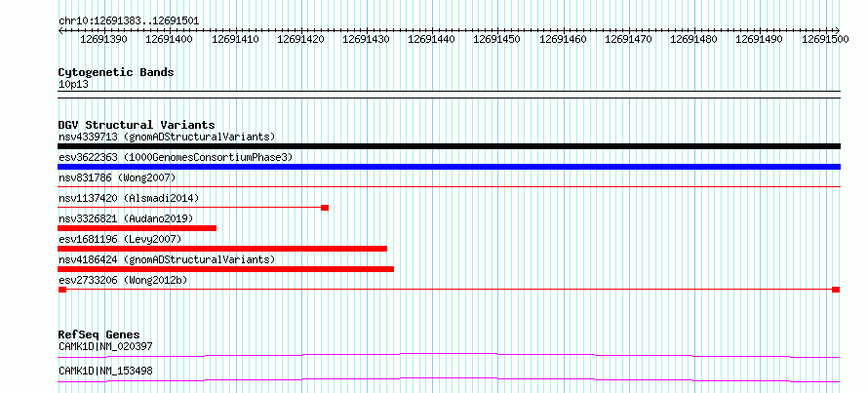Viewport: 868px width, 393px height.
Task: Click ruler position 12691480
Action: pyautogui.click(x=693, y=39)
